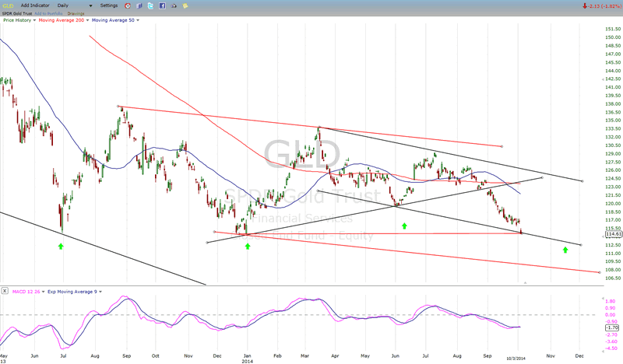The image size is (623, 364).
Task: Click the share icon beside the clock
Action: [139, 5]
